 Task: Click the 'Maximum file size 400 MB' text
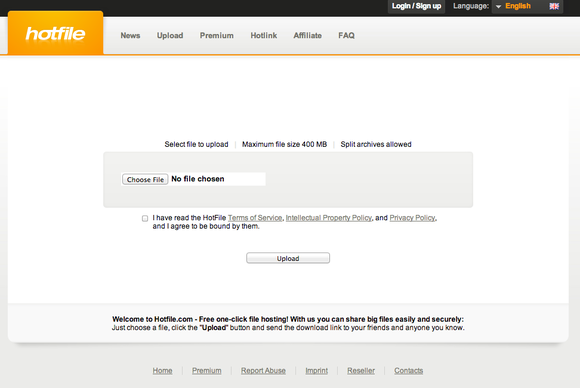click(284, 144)
